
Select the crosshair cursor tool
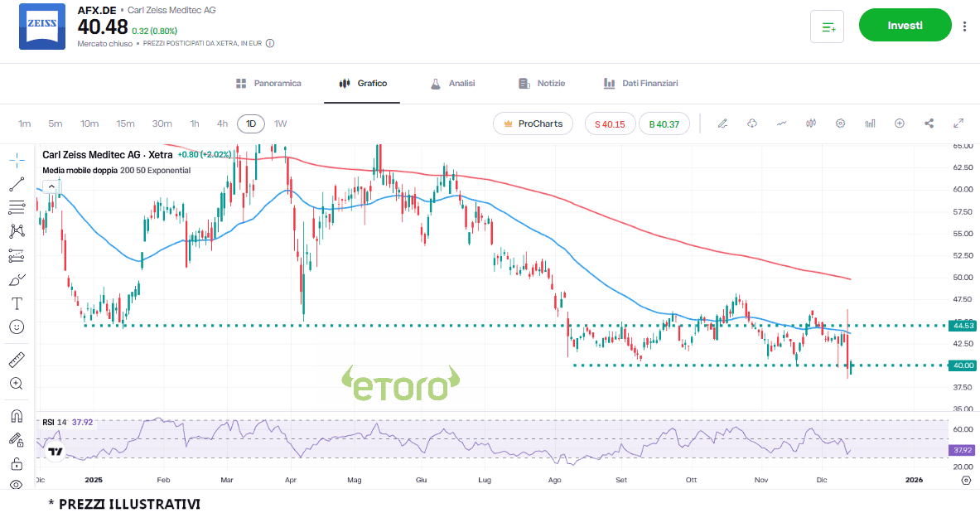point(17,159)
